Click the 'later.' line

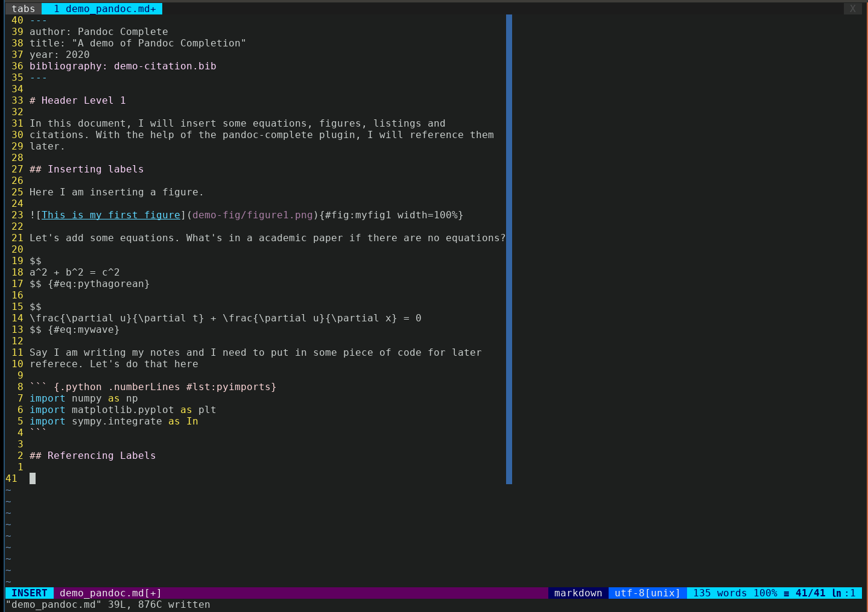coord(47,146)
